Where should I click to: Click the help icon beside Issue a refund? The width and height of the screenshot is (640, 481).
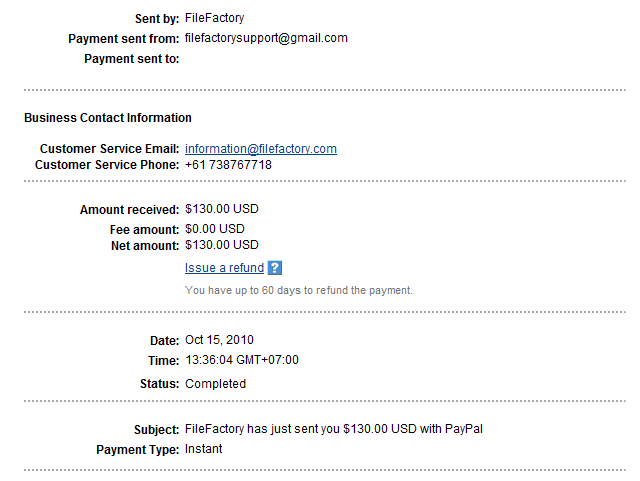click(x=275, y=268)
